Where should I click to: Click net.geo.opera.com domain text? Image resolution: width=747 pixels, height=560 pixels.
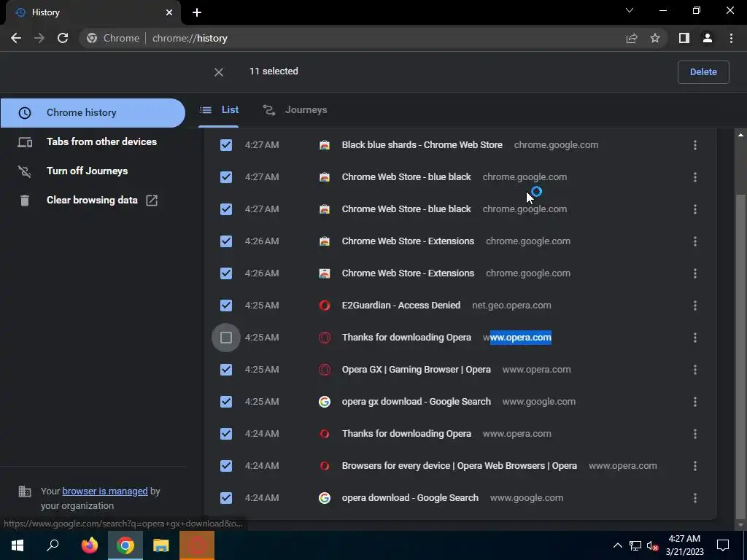[x=511, y=306]
